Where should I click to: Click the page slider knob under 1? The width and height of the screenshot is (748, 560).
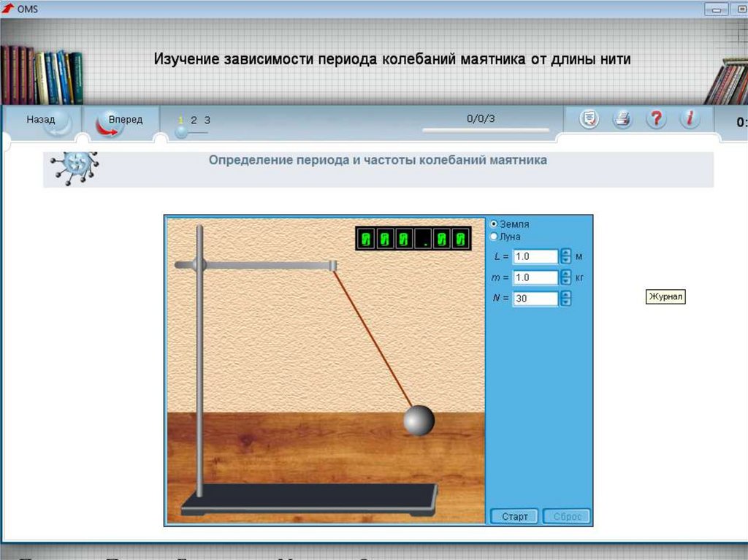point(181,132)
